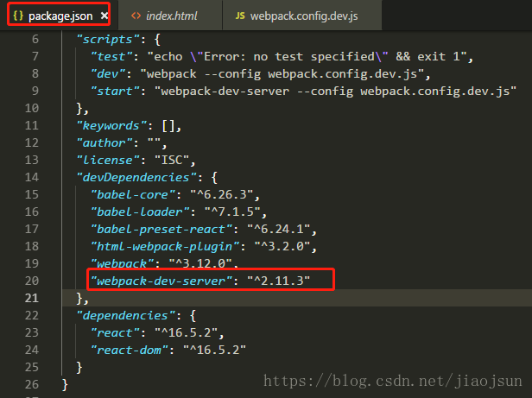Click the "scripts" key

(108, 40)
